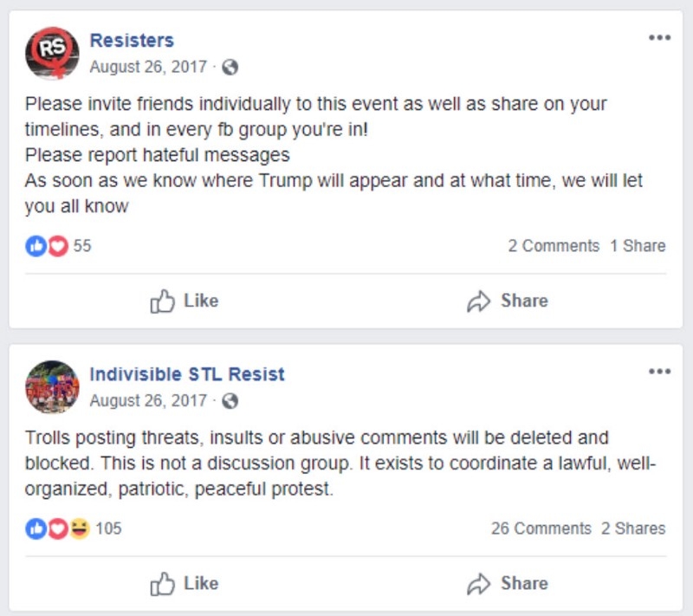Open Resisters page profile picture
Screen dimensions: 693x616
point(52,52)
